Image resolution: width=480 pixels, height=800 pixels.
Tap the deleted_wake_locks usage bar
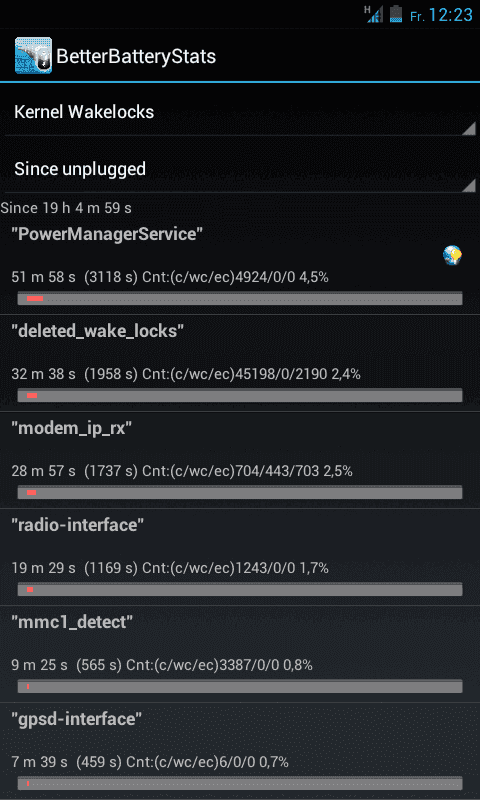(x=240, y=395)
